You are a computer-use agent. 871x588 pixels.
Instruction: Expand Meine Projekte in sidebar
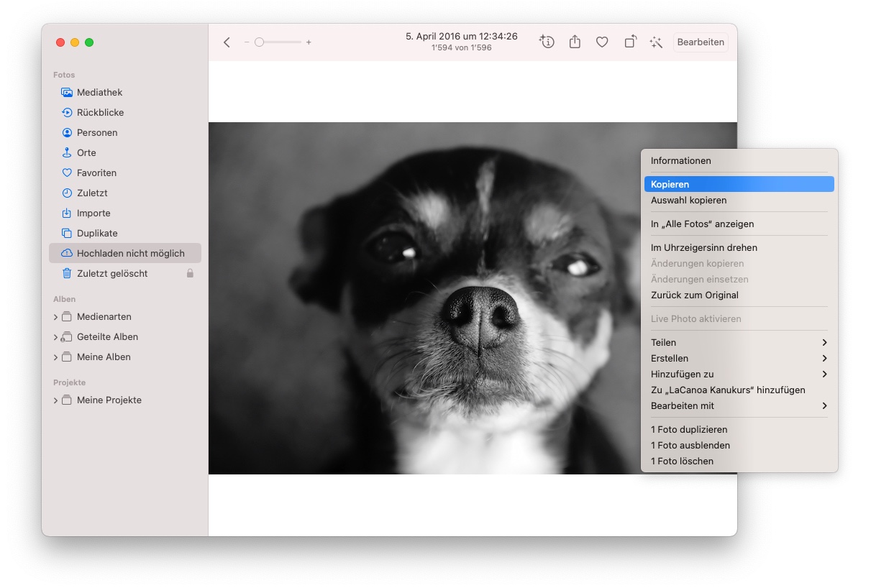[x=56, y=400]
